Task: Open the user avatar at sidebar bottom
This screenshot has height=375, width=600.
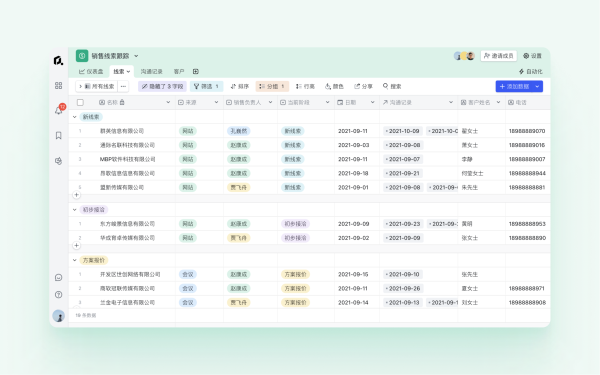Action: click(59, 316)
